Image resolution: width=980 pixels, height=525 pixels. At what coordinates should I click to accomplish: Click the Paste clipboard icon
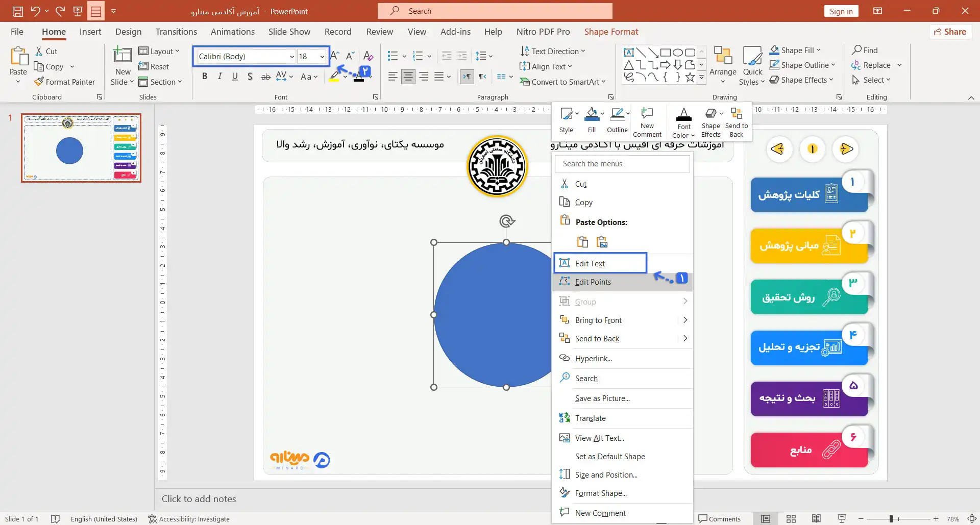19,56
